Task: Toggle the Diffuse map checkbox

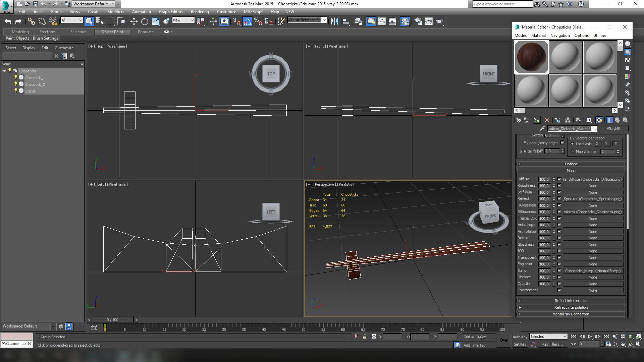Action: click(559, 179)
